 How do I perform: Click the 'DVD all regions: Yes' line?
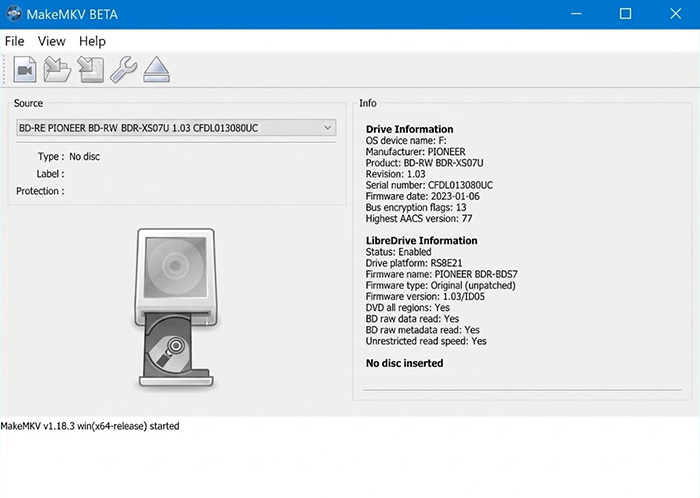tap(408, 307)
